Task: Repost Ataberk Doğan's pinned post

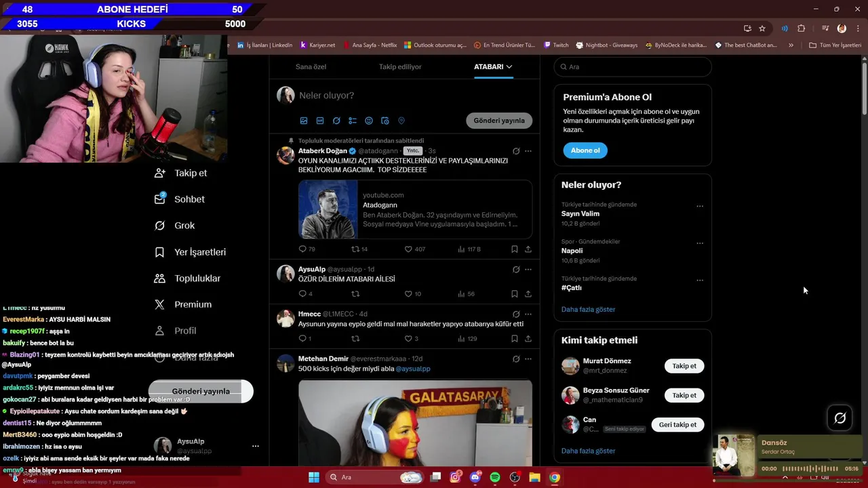Action: (x=355, y=249)
